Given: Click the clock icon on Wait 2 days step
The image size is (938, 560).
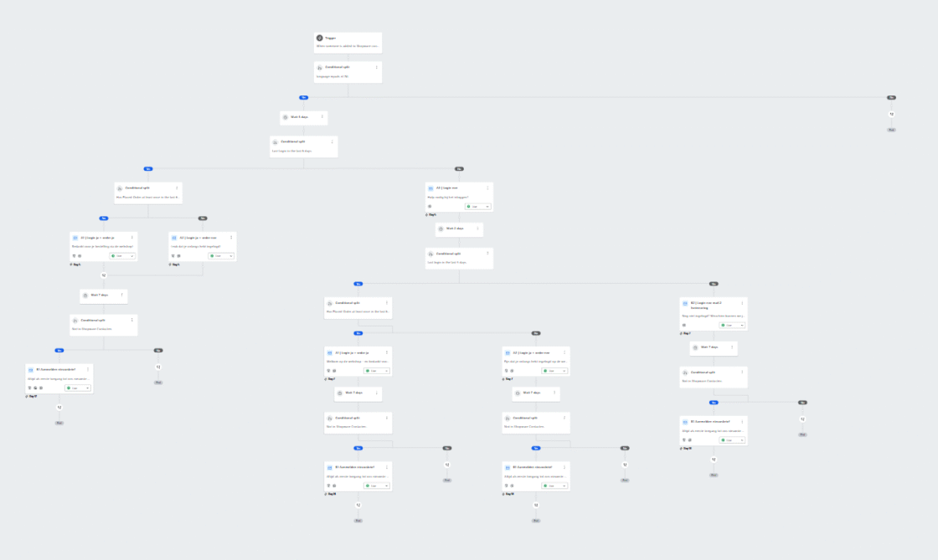Looking at the screenshot, I should (x=441, y=228).
